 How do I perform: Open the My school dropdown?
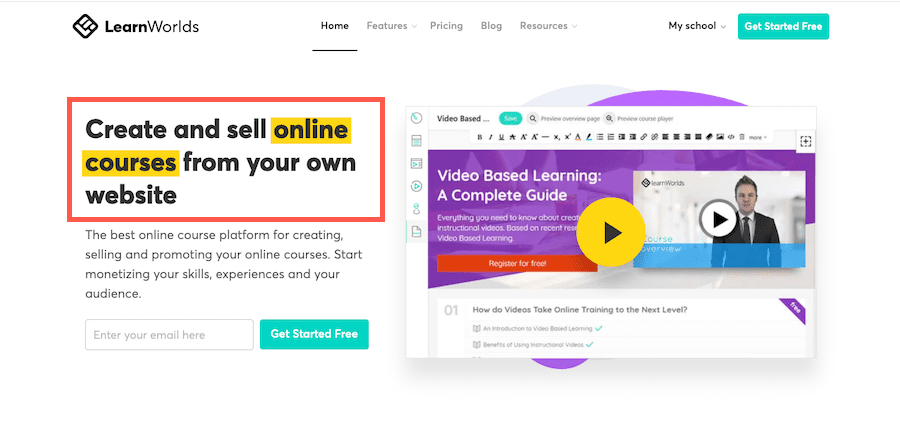[x=697, y=26]
